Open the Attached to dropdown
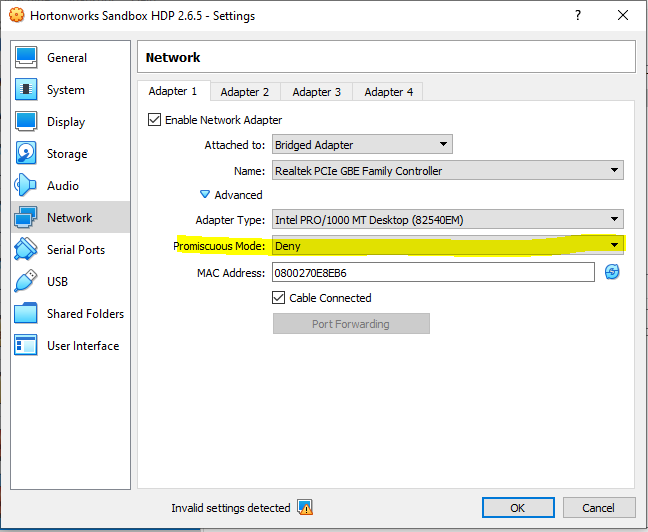The image size is (648, 532). (x=361, y=145)
